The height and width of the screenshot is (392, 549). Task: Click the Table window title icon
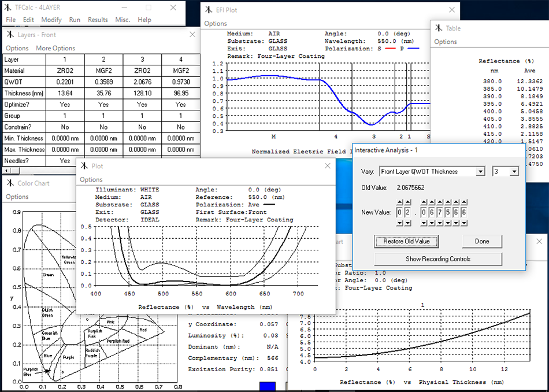(x=439, y=28)
